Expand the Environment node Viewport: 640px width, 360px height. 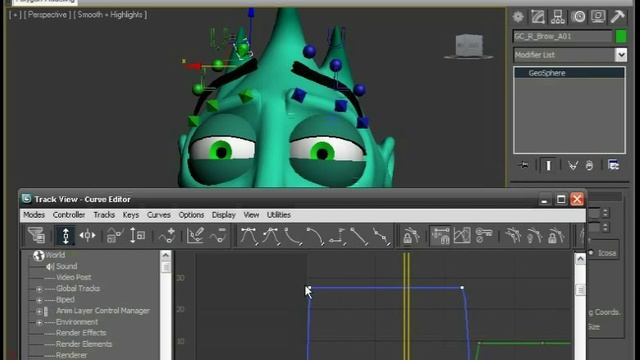(x=39, y=322)
